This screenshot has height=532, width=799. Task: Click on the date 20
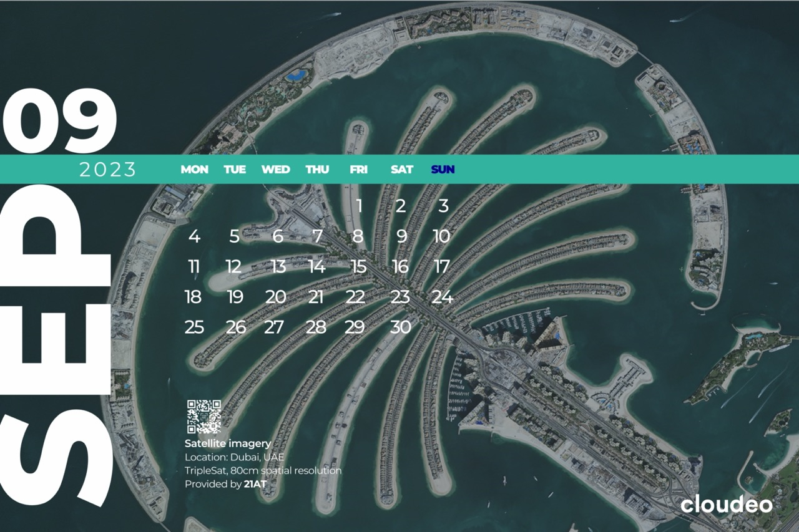click(x=275, y=297)
